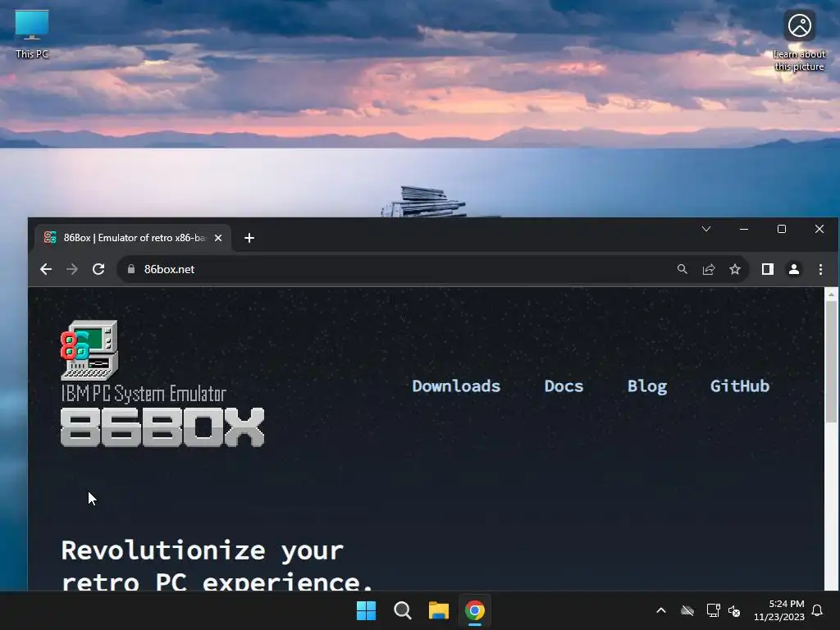Select the This PC desktop icon
This screenshot has width=840, height=630.
pyautogui.click(x=32, y=34)
